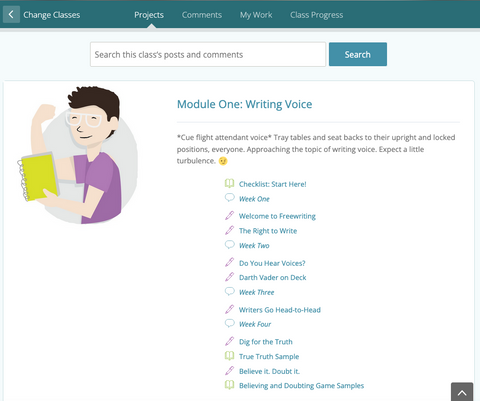The width and height of the screenshot is (480, 401).
Task: Click the pencil icon beside Welcome to Freewriting
Action: pos(229,215)
